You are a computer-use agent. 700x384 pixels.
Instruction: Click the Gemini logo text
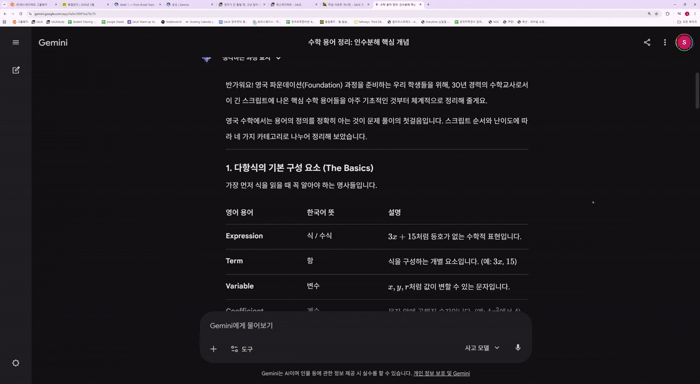[x=53, y=42]
